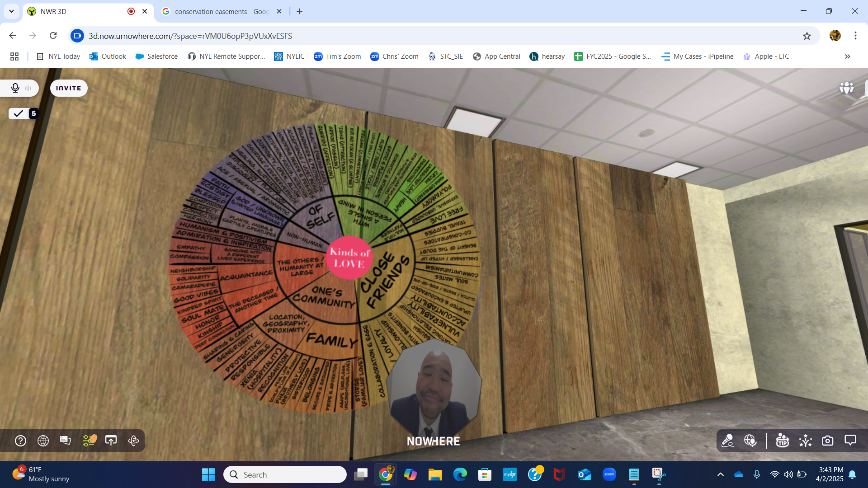
Task: Open the Chrome three-dot menu
Action: coord(855,36)
